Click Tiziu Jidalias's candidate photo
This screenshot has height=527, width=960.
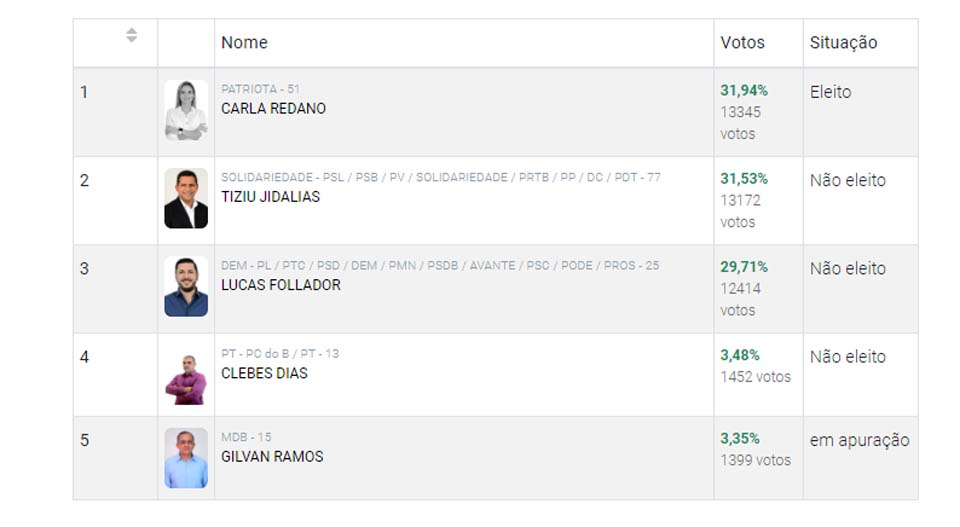[186, 198]
